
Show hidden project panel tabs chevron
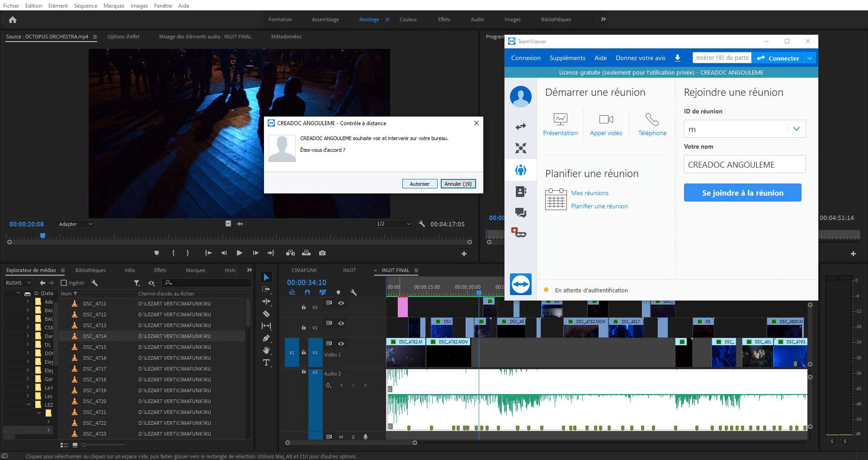[249, 270]
